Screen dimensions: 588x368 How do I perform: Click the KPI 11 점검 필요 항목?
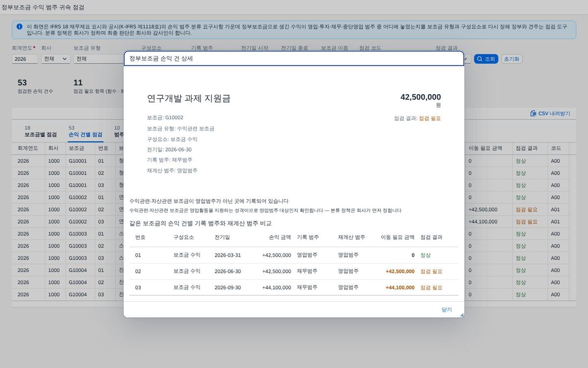(x=98, y=86)
